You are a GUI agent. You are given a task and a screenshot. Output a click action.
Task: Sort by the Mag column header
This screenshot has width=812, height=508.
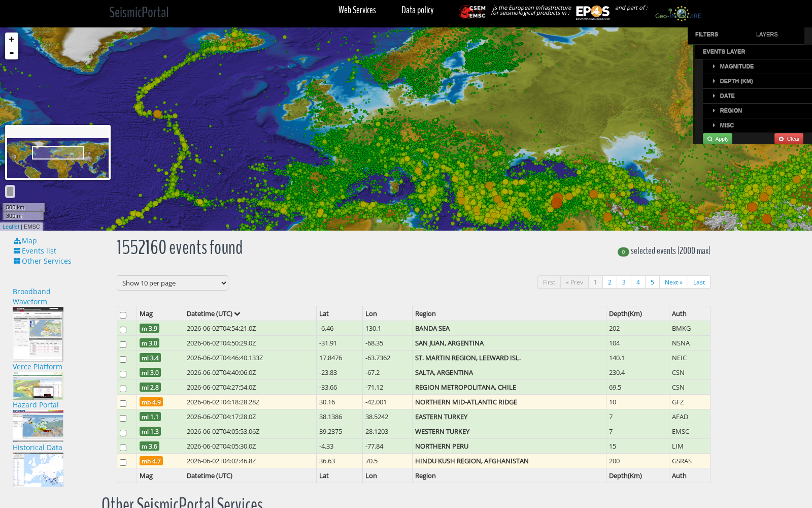point(146,314)
